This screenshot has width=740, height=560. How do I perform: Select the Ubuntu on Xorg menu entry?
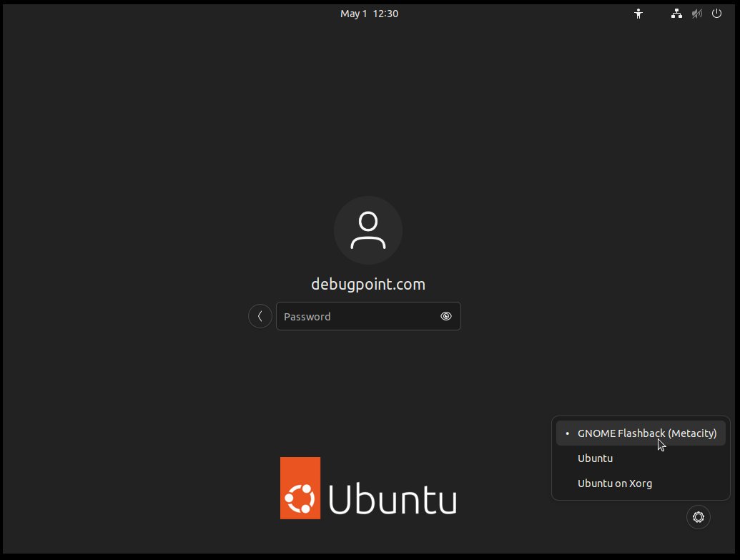615,483
